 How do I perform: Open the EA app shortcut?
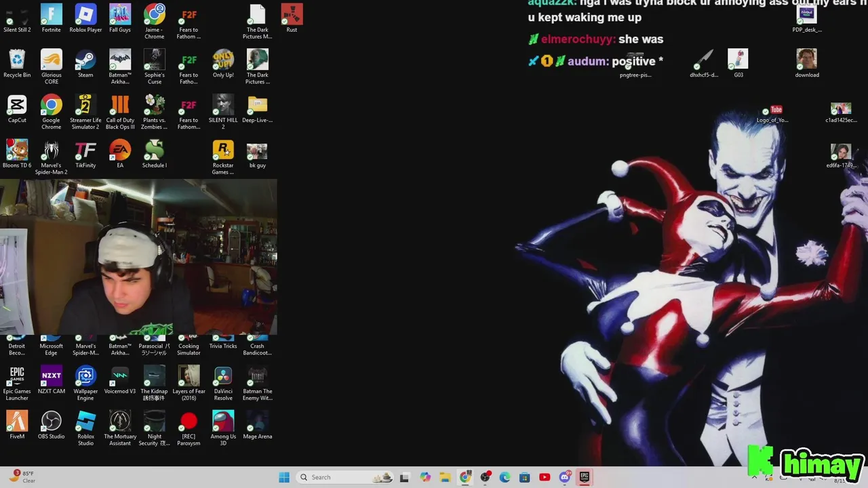[x=120, y=155]
